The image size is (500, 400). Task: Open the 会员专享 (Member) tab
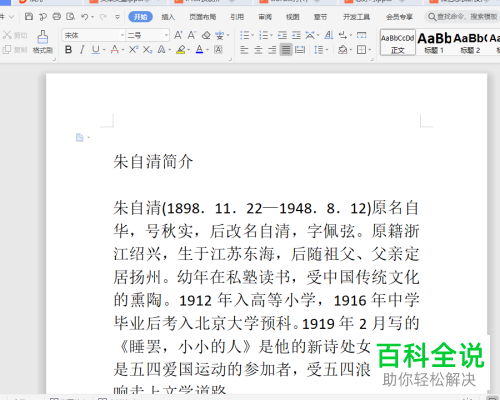point(399,17)
